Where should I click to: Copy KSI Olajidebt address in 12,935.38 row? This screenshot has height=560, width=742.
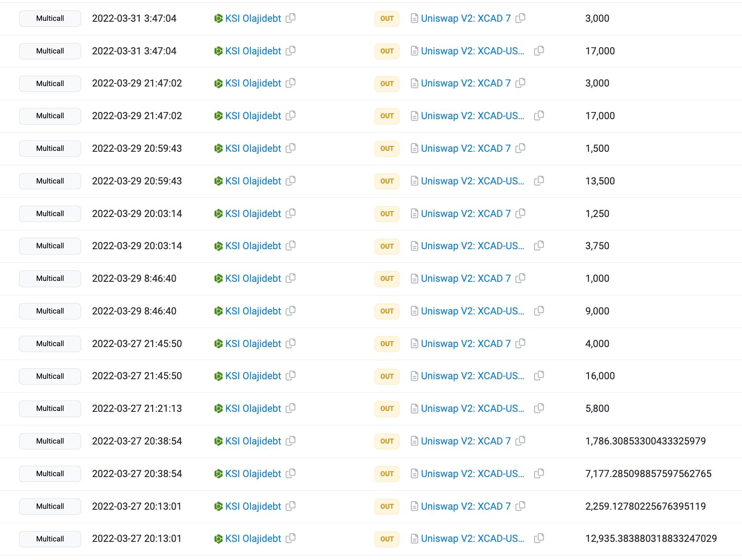pyautogui.click(x=291, y=538)
